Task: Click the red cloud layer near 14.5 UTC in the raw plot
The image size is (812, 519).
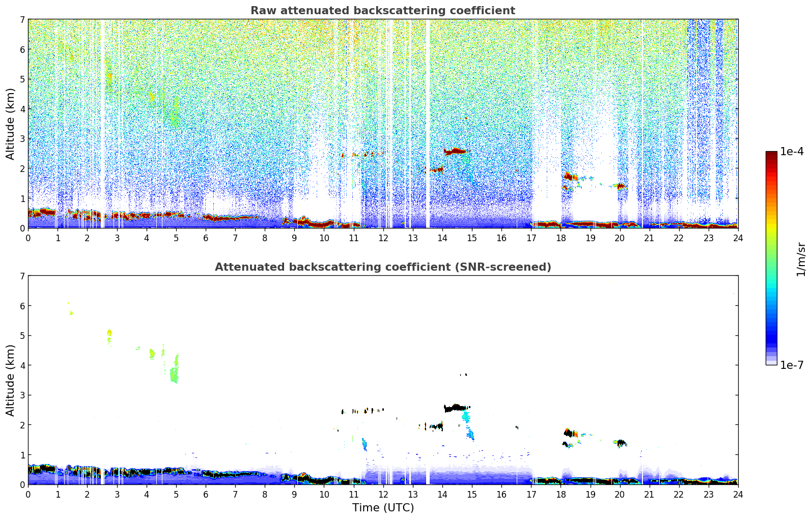Action: (x=455, y=151)
